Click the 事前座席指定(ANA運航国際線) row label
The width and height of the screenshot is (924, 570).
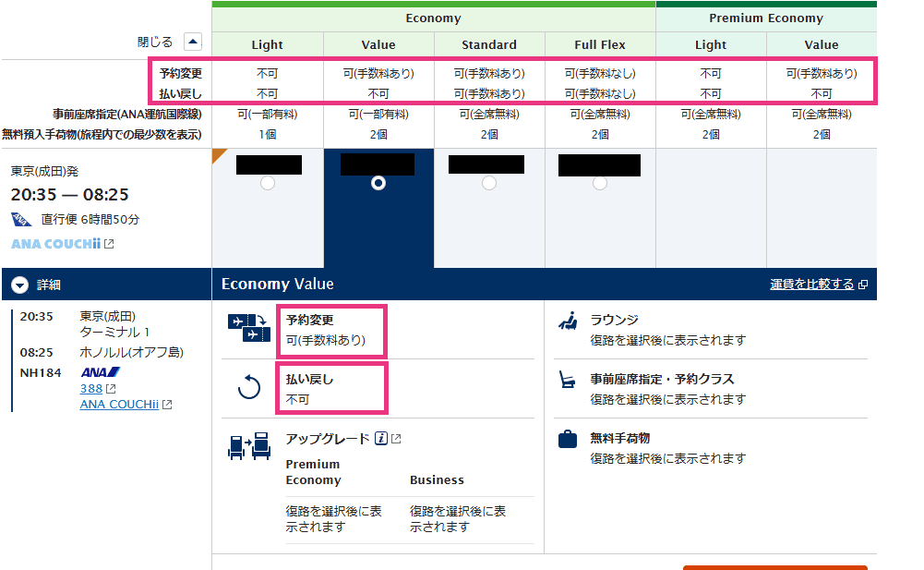coord(127,114)
